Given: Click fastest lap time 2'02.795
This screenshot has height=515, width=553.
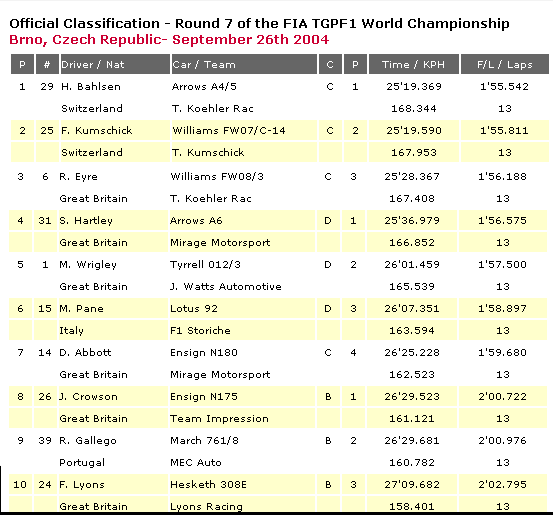Looking at the screenshot, I should tap(502, 485).
